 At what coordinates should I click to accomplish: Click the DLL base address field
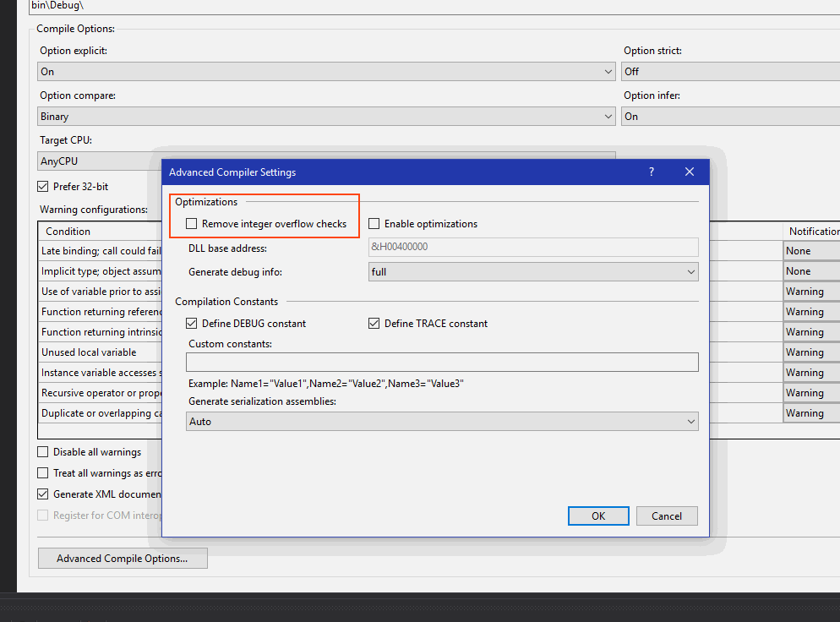click(533, 247)
